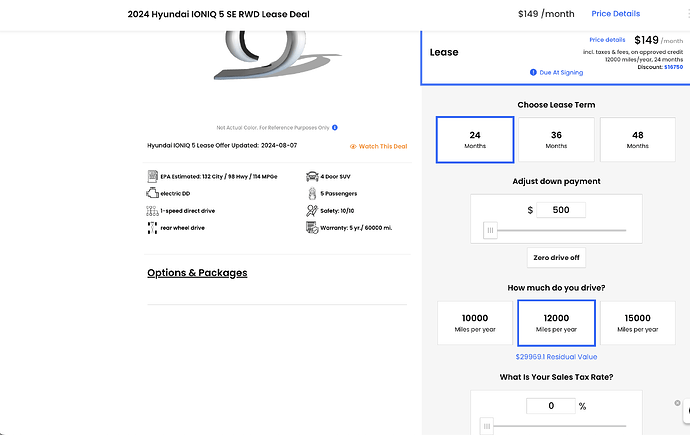
Task: Click the Warranty icon
Action: point(312,228)
